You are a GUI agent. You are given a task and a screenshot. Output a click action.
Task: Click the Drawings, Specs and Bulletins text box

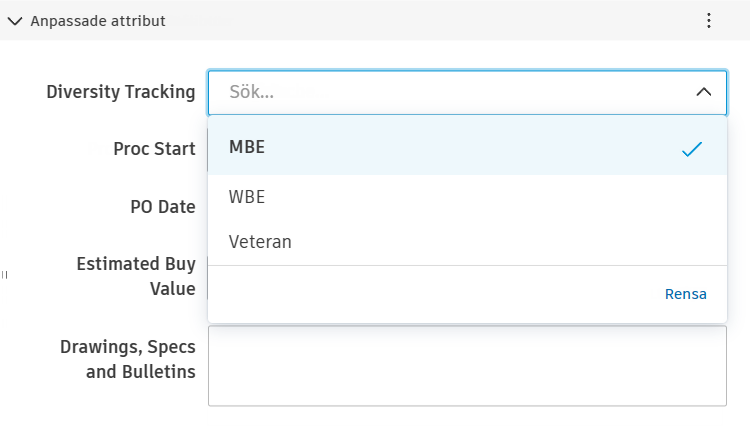tap(467, 365)
